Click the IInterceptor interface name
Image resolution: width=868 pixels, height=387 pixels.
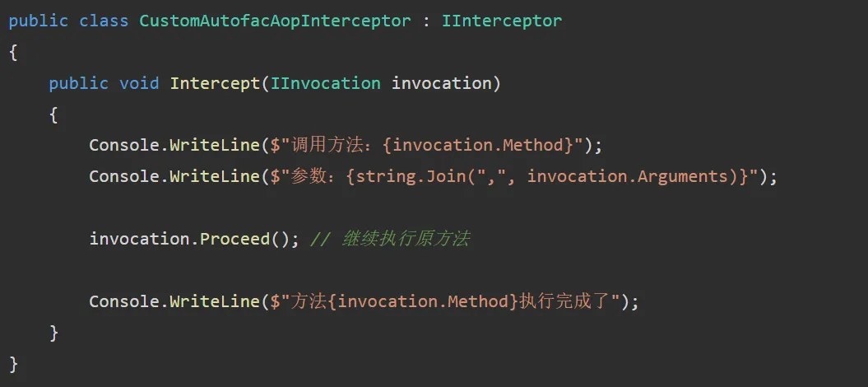point(502,21)
